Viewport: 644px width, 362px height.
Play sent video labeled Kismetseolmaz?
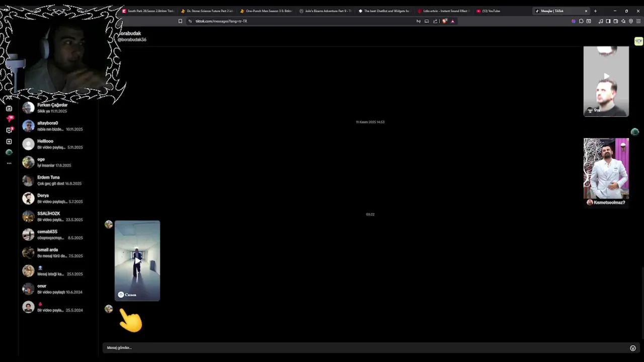[606, 172]
